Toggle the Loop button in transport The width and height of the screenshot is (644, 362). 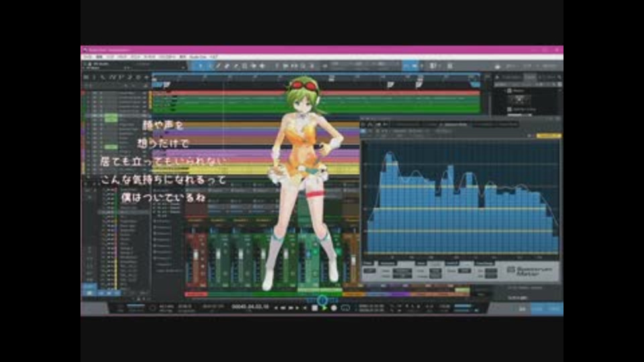point(345,308)
